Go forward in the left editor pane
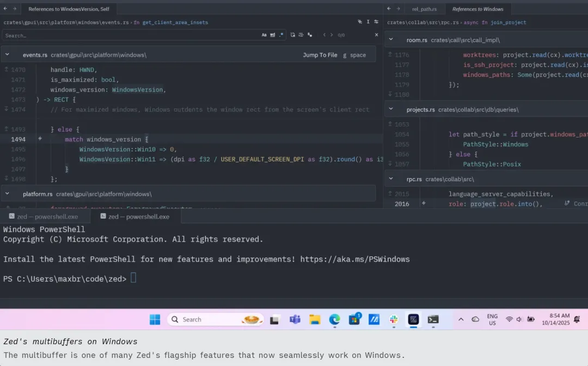The image size is (588, 366). click(15, 9)
